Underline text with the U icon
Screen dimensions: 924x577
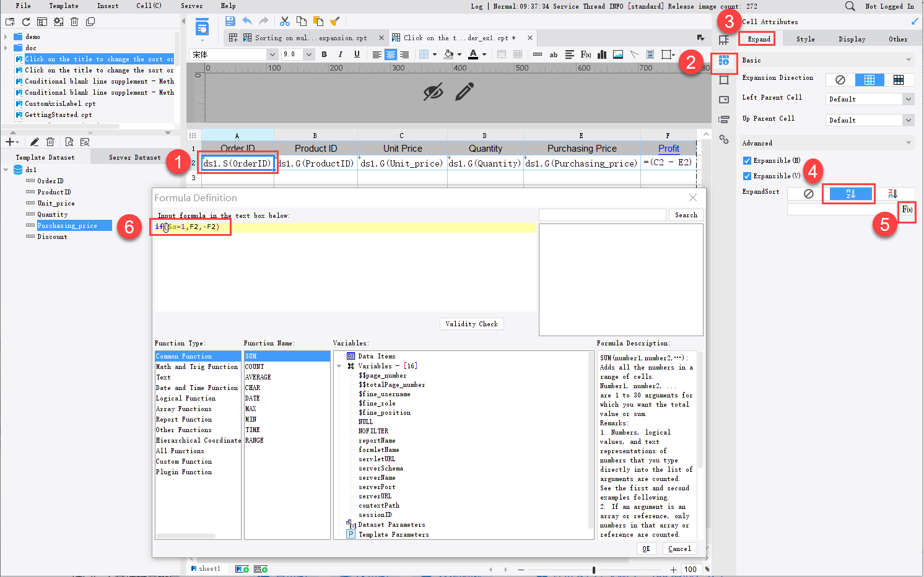pyautogui.click(x=357, y=54)
